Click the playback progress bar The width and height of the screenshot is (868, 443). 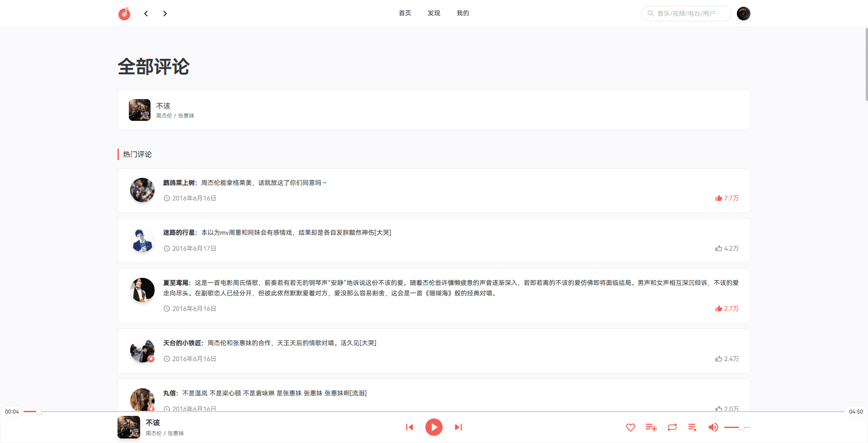434,412
